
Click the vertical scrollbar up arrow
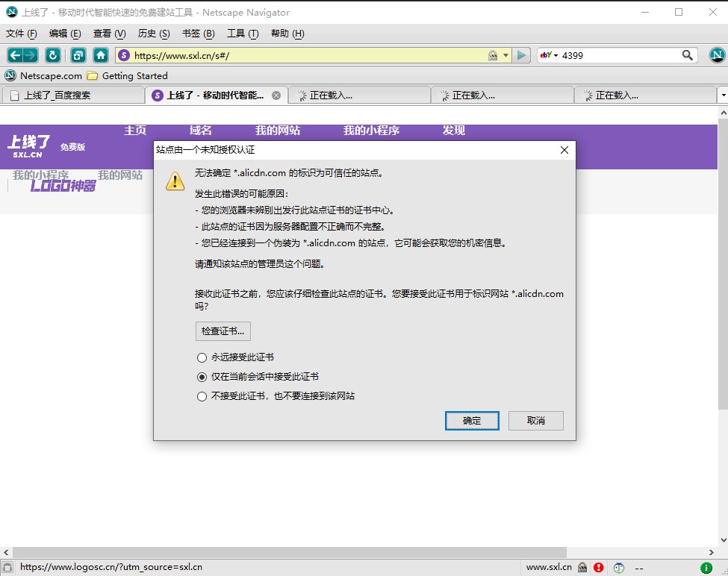pos(723,112)
